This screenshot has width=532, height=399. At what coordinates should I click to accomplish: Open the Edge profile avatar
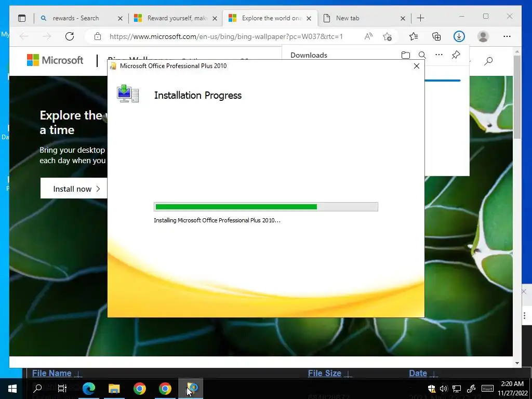point(483,36)
